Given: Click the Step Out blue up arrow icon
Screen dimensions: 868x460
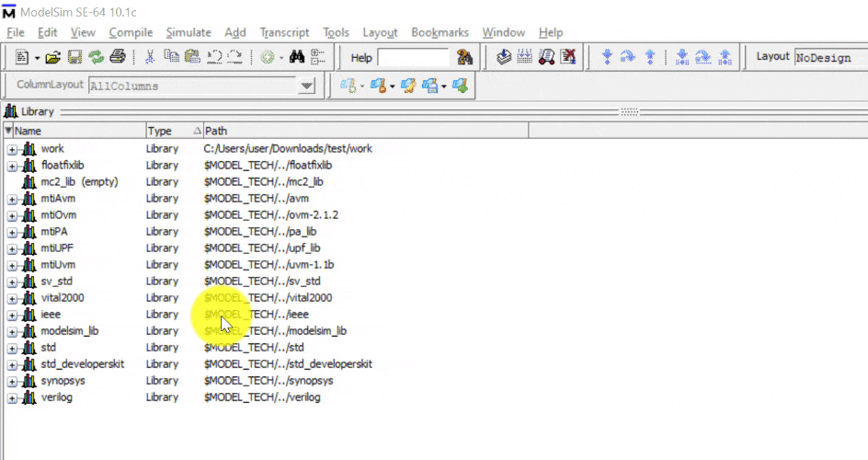Looking at the screenshot, I should point(650,56).
